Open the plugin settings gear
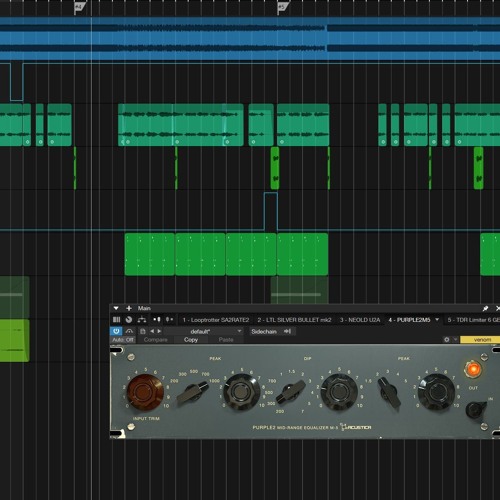500x500 pixels. (x=447, y=340)
